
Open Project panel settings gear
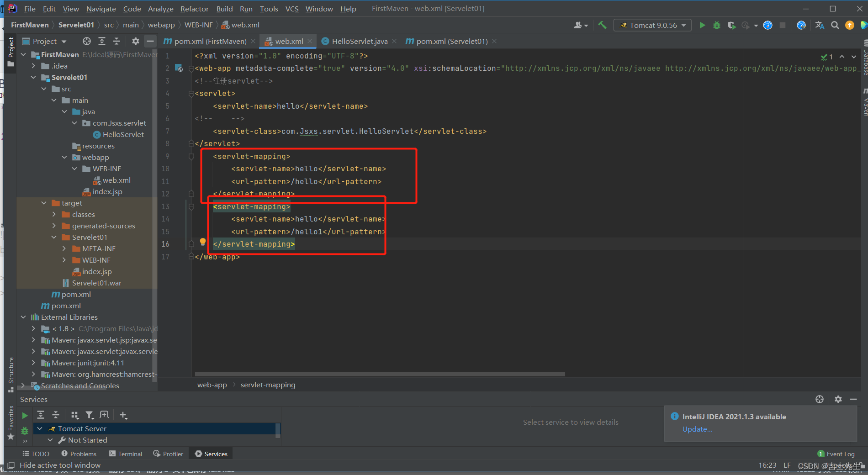point(135,41)
